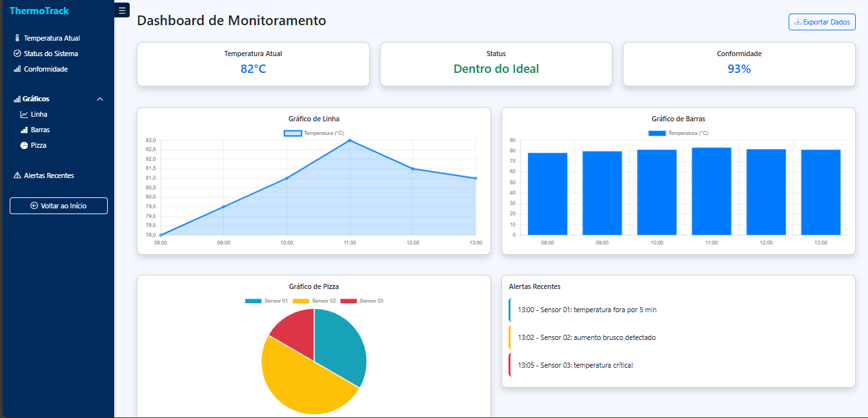
Task: Collapse the Gráficos section chevron
Action: point(99,99)
